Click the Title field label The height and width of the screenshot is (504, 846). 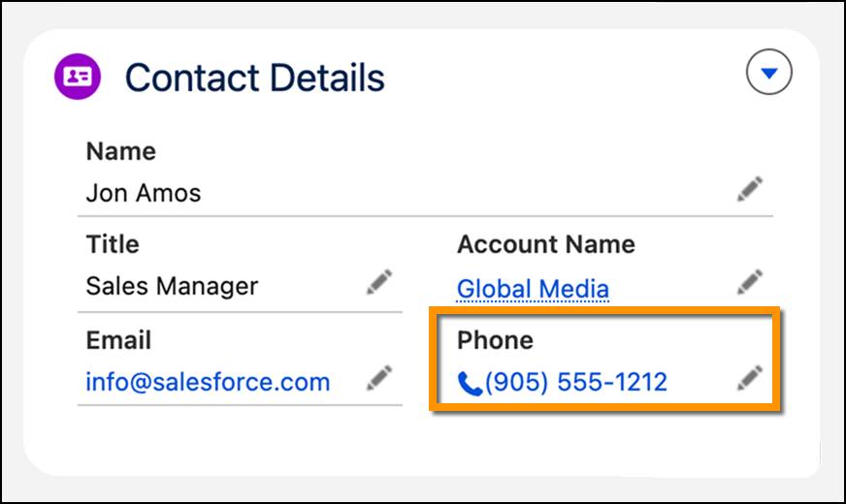113,244
